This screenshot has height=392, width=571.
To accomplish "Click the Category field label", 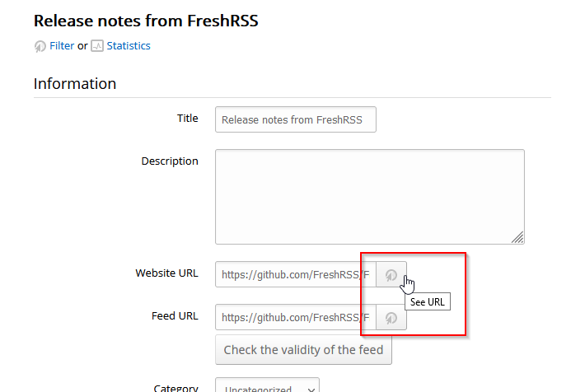I will coord(176,387).
